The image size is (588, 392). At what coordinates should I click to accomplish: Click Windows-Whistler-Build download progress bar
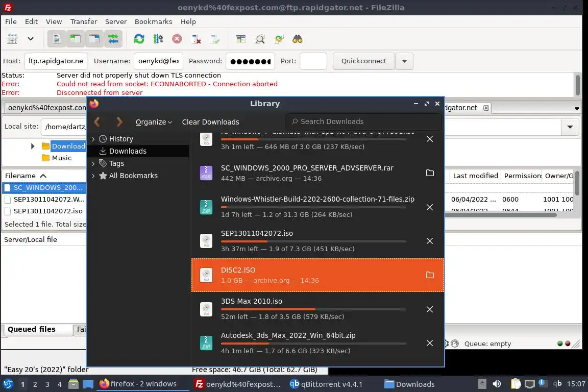(313, 207)
